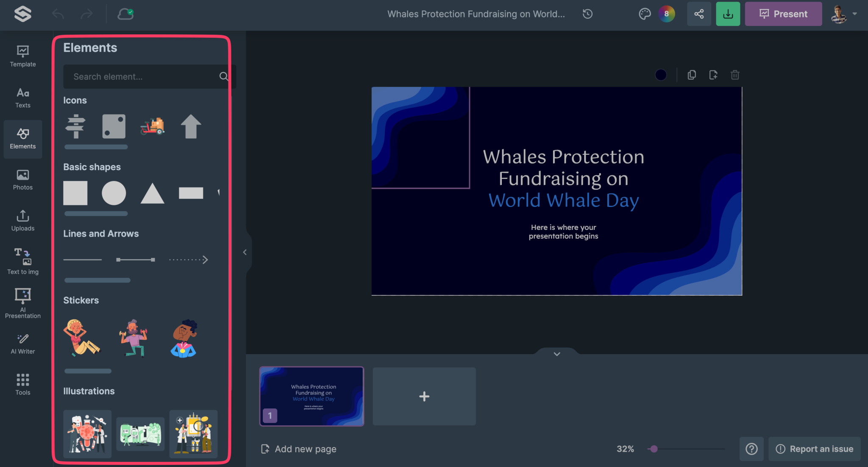Open the Photos panel
The width and height of the screenshot is (868, 467).
click(x=22, y=179)
